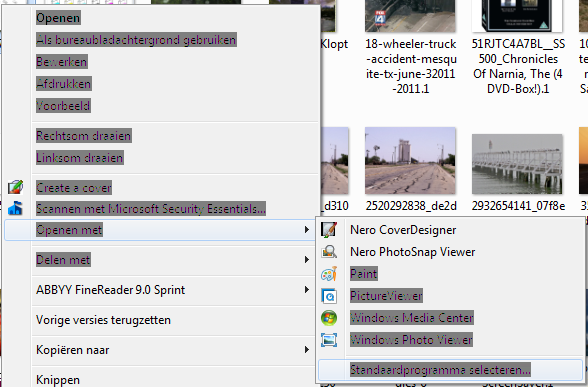Click the Paint palette icon
The image size is (588, 387).
329,274
